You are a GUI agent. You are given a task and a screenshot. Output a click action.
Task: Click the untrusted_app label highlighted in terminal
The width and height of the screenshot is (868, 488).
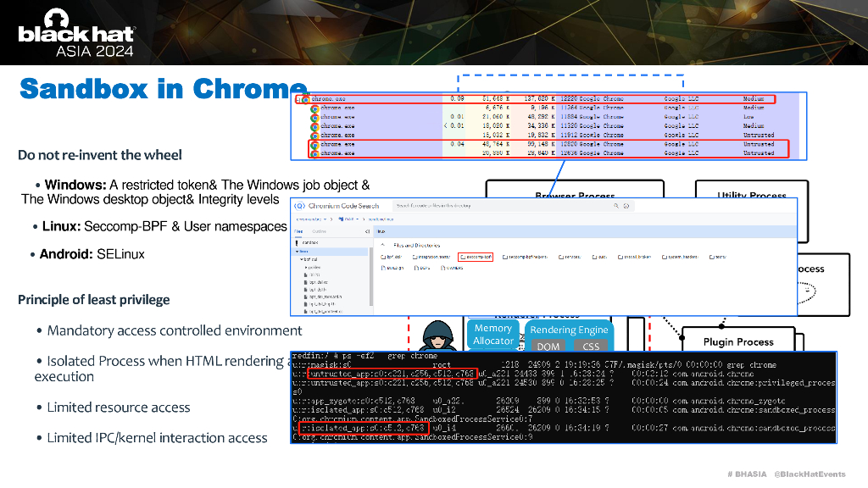tap(392, 374)
